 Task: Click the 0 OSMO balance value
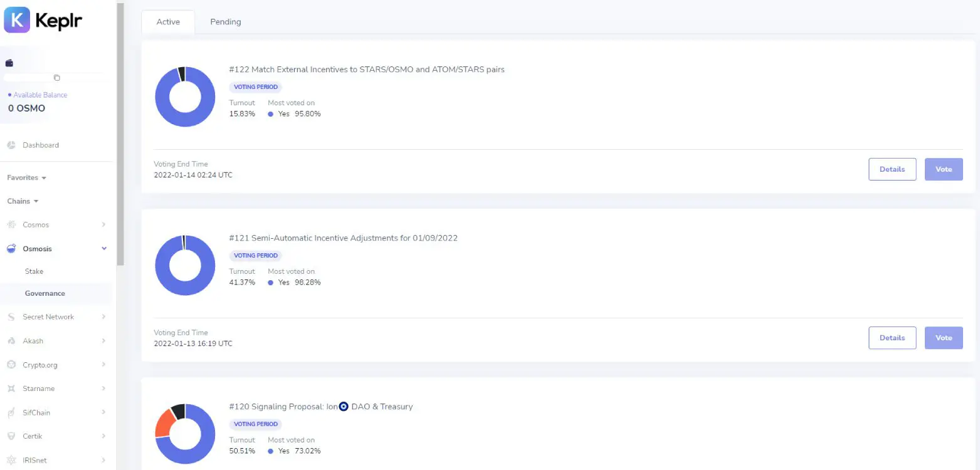click(26, 108)
